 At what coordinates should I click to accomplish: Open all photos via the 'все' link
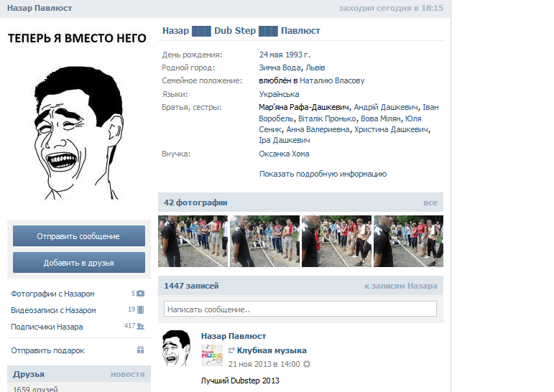(430, 202)
